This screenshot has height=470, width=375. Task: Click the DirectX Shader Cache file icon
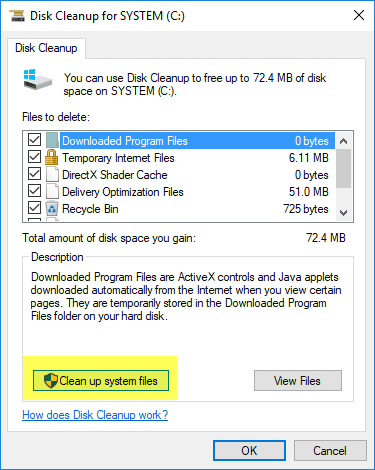(x=52, y=174)
